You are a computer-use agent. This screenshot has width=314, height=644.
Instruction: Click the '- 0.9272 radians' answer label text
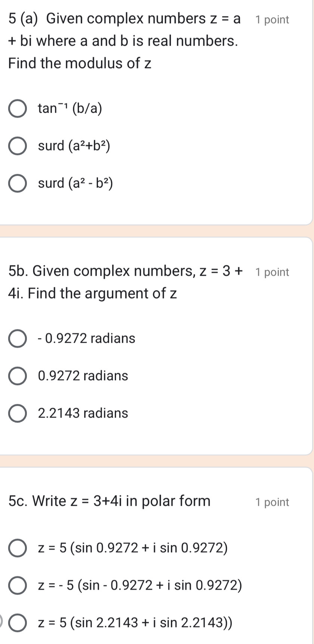pos(87,339)
